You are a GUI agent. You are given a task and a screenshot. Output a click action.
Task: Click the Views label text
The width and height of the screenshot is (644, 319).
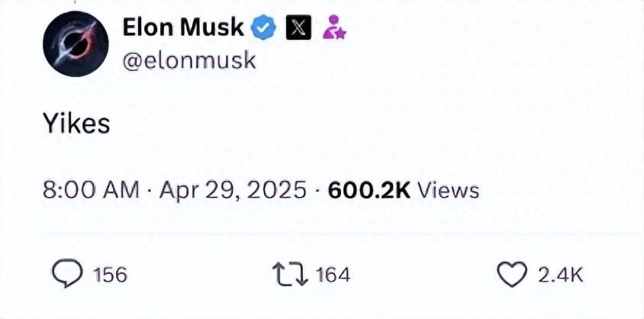point(449,191)
